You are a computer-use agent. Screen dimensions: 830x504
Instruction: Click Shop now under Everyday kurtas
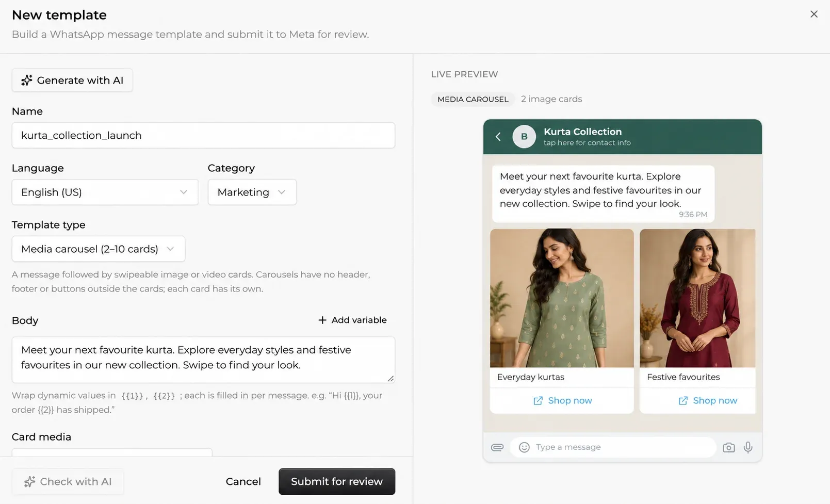[x=562, y=401]
